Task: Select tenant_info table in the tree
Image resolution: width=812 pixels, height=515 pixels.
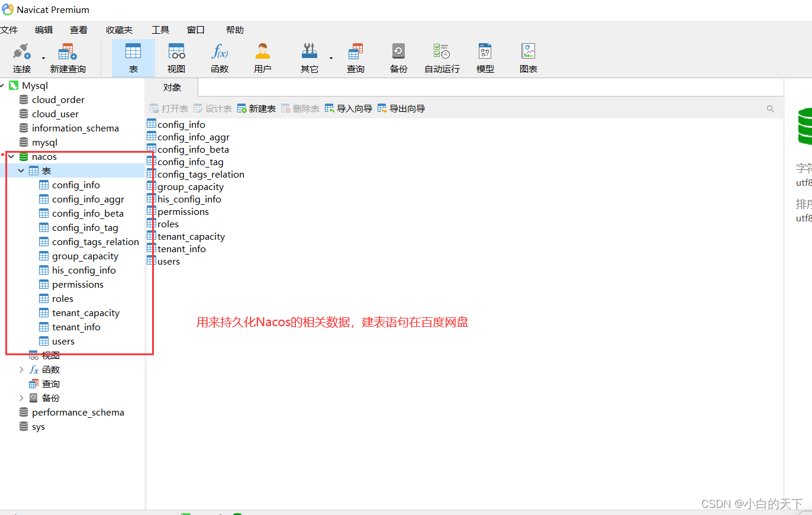Action: (x=76, y=327)
